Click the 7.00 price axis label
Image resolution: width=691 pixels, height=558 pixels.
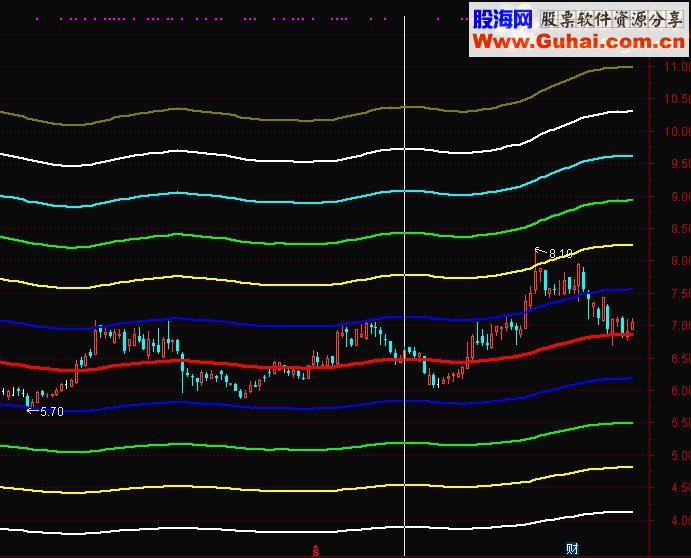[x=680, y=326]
